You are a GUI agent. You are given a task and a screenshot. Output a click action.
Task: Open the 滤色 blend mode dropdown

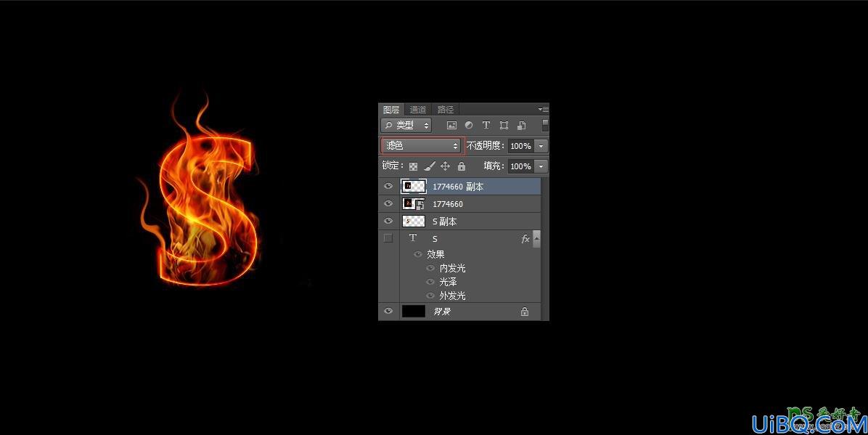[x=421, y=146]
